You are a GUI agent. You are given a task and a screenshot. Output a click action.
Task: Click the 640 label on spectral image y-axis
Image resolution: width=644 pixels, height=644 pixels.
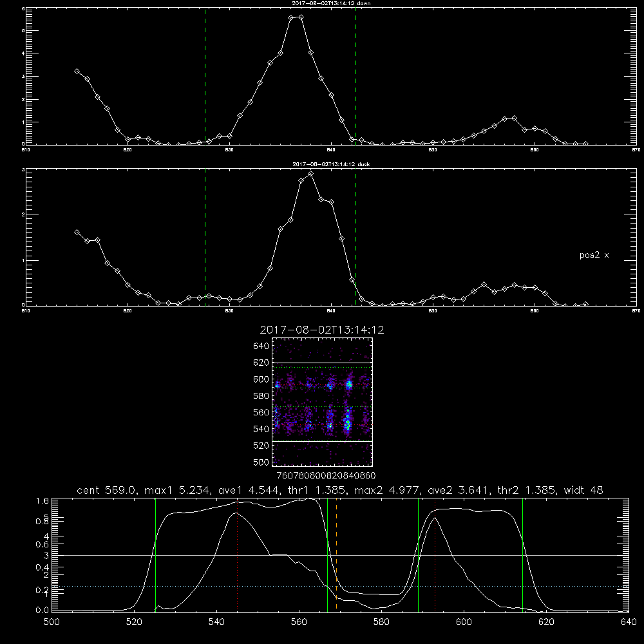(261, 346)
